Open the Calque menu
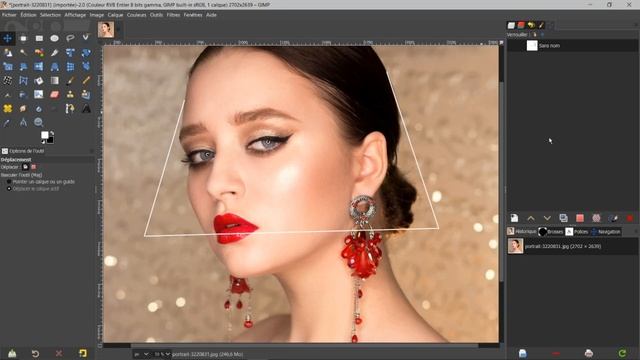Image resolution: width=640 pixels, height=360 pixels. tap(116, 15)
